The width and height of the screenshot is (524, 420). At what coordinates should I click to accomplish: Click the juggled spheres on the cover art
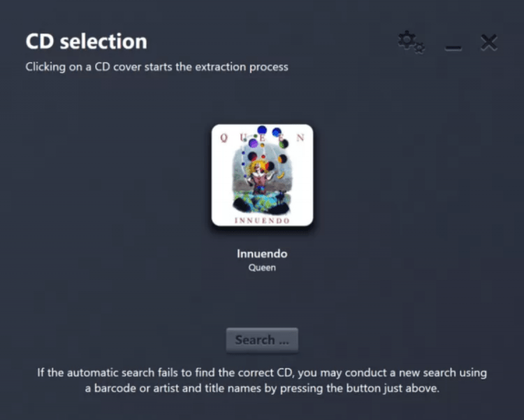coord(264,142)
